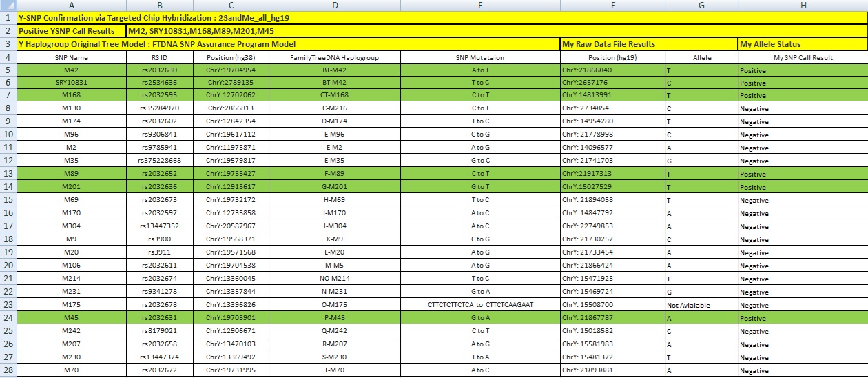
Task: Select the 'My Raw Data File Results' cell
Action: click(649, 44)
